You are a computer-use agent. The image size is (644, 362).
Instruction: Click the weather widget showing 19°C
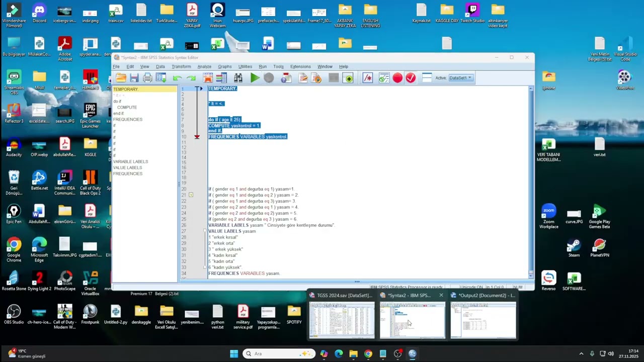pos(26,353)
